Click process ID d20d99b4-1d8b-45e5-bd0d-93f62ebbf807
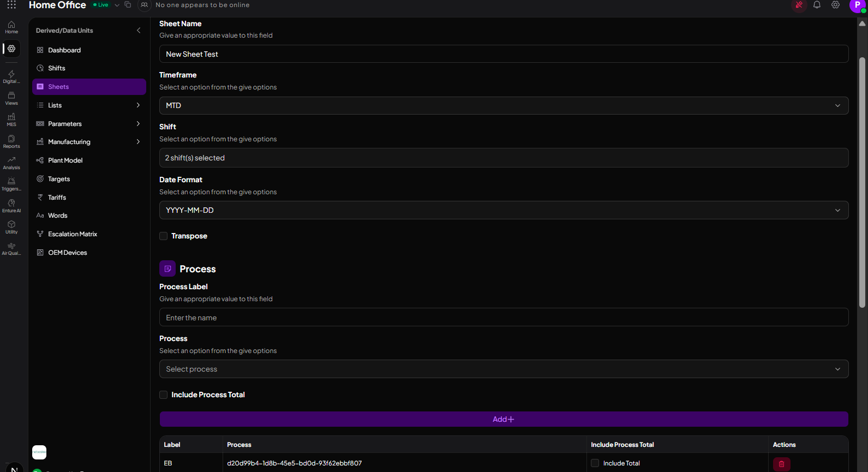The height and width of the screenshot is (472, 868). click(295, 463)
